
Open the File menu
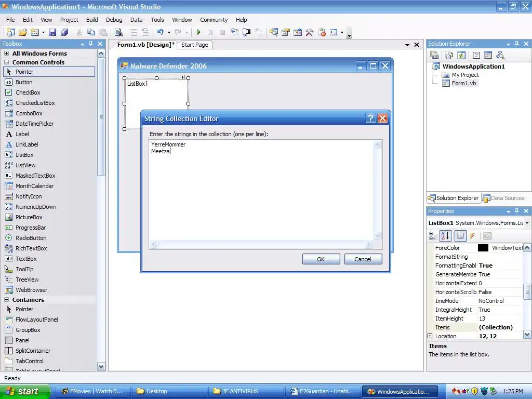click(10, 20)
